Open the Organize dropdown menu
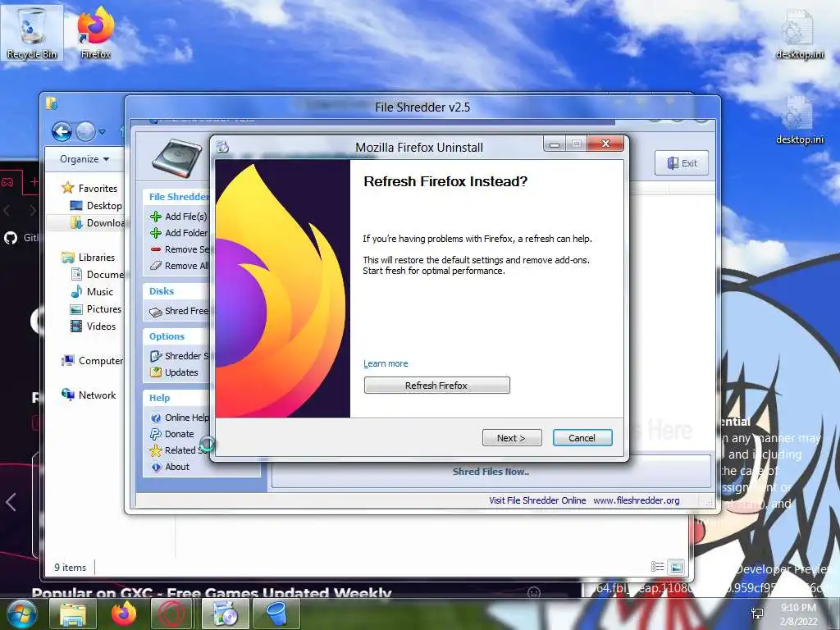 pyautogui.click(x=84, y=159)
